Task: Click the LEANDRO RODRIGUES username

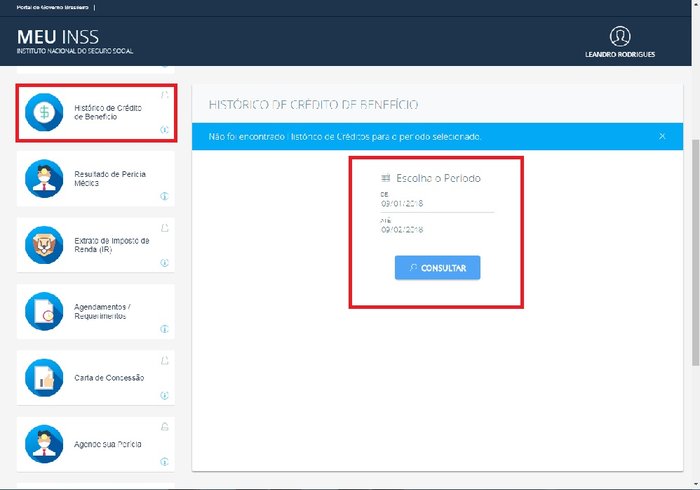Action: click(620, 54)
